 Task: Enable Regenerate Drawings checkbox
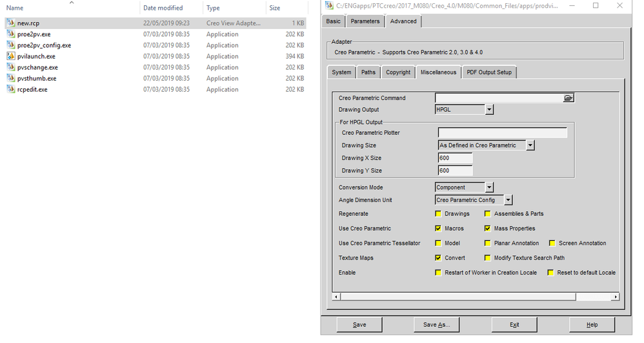439,214
